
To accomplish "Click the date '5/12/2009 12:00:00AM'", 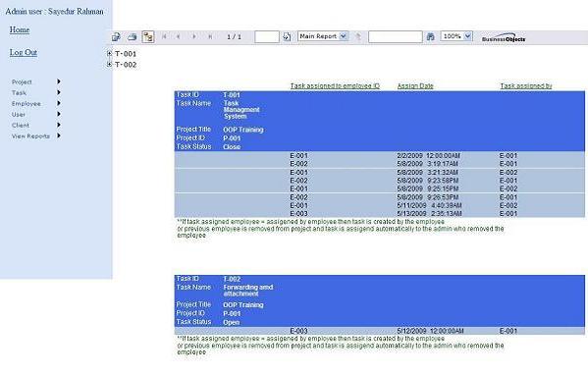I will click(x=430, y=331).
